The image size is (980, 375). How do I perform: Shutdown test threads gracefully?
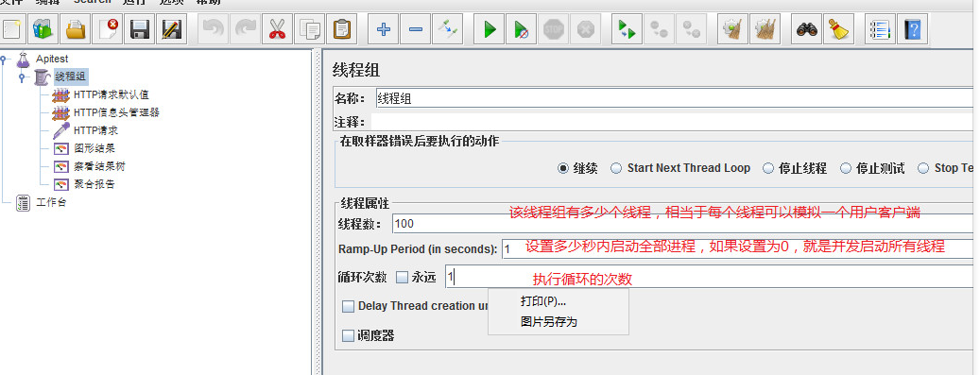coord(585,29)
